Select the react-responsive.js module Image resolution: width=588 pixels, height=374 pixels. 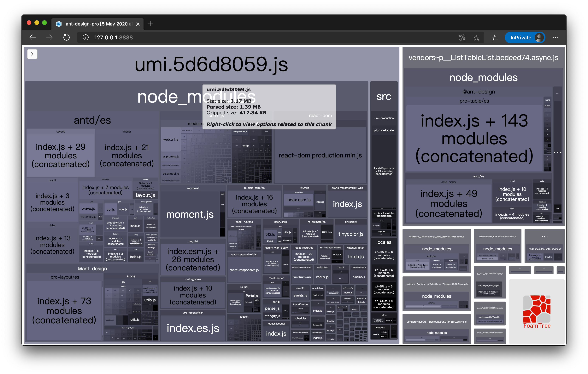pyautogui.click(x=244, y=270)
